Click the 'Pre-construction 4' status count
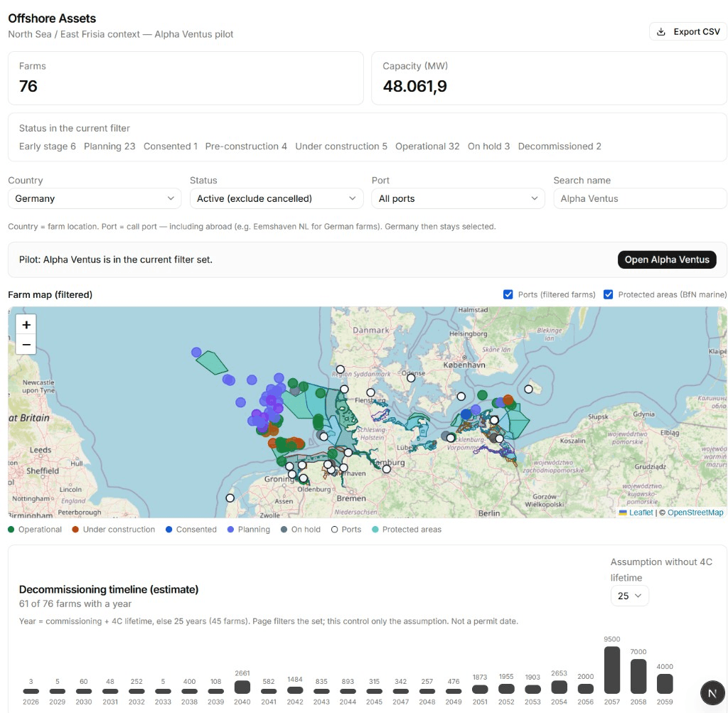728x713 pixels. point(246,146)
